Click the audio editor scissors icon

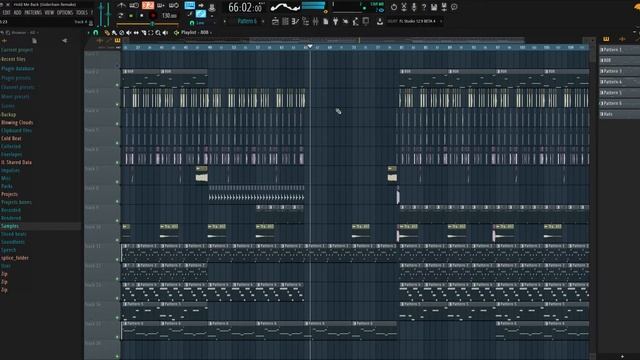tap(404, 7)
